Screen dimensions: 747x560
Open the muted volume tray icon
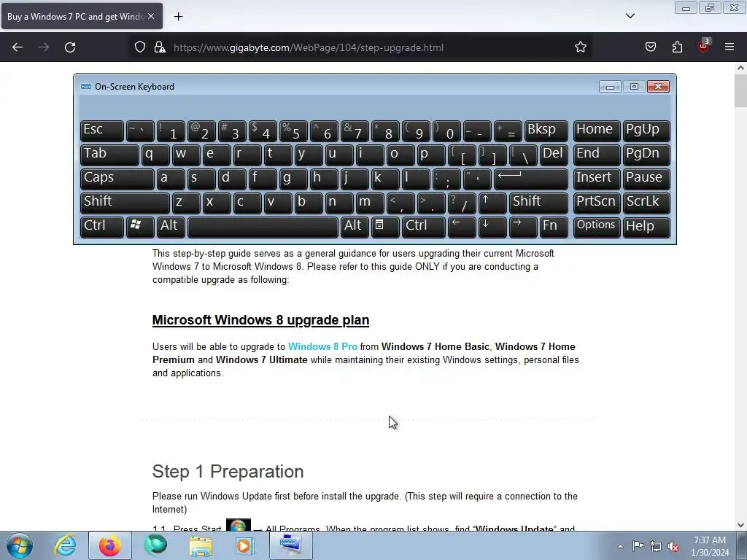tap(673, 546)
